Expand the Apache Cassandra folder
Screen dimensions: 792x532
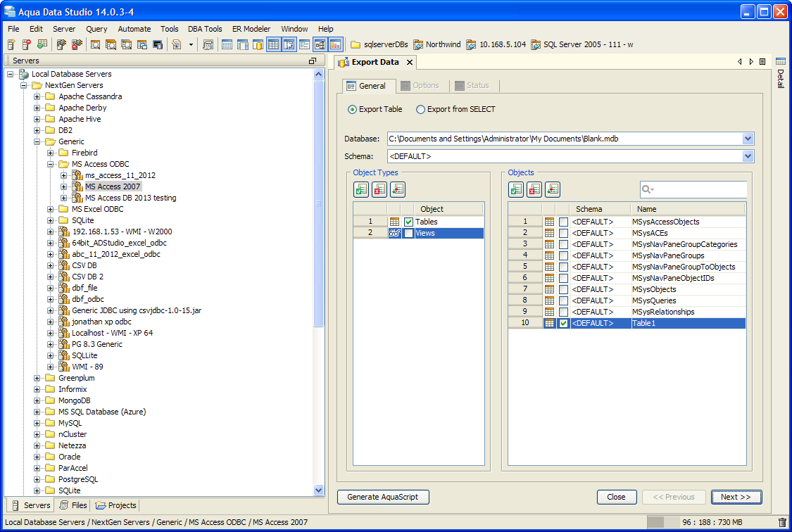[37, 97]
